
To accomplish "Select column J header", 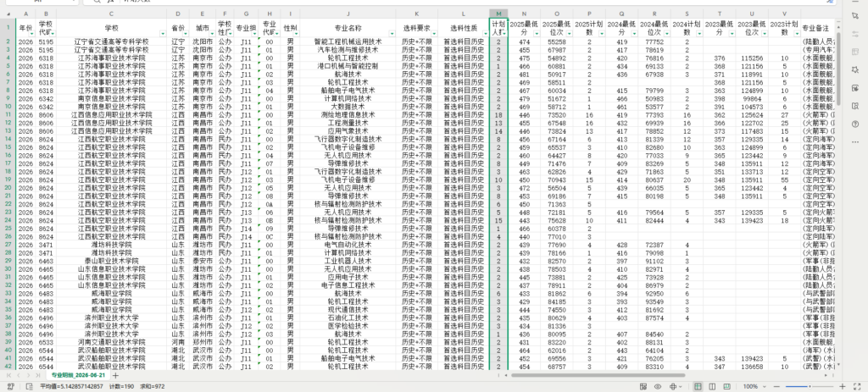I will coord(348,14).
